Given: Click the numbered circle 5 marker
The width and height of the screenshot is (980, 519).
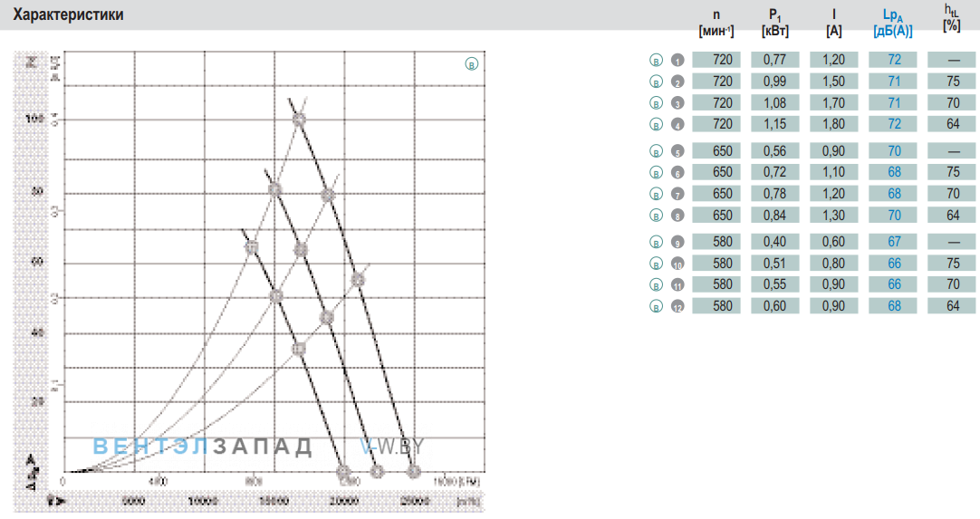Looking at the screenshot, I should (x=677, y=151).
